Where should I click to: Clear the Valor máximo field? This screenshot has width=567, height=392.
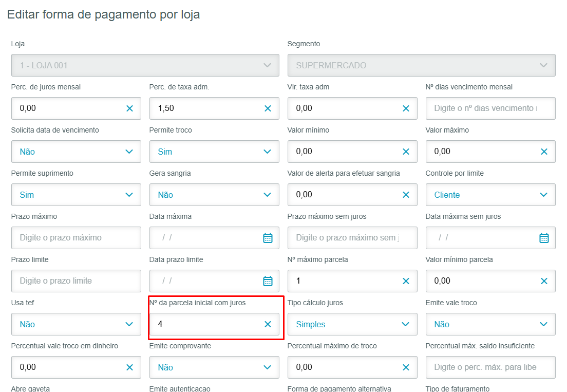pos(544,152)
